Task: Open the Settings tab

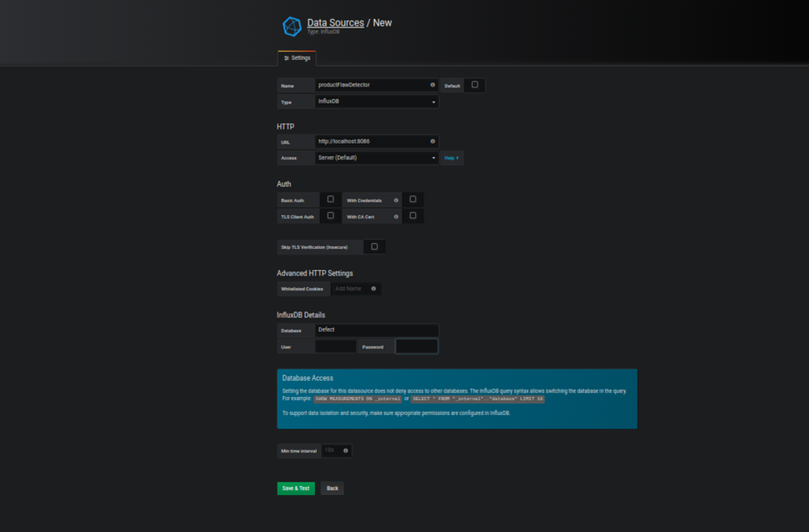Action: click(297, 58)
